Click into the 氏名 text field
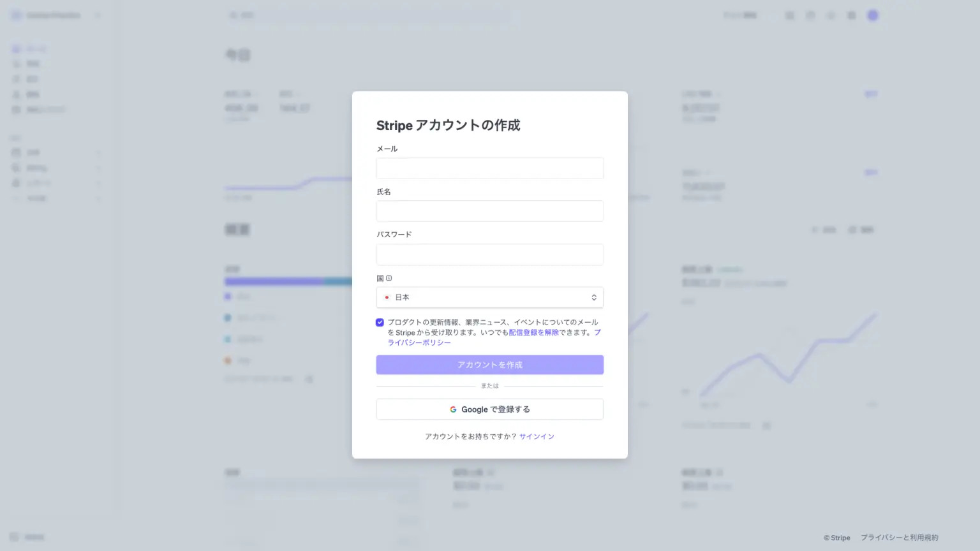The height and width of the screenshot is (551, 980). [490, 211]
